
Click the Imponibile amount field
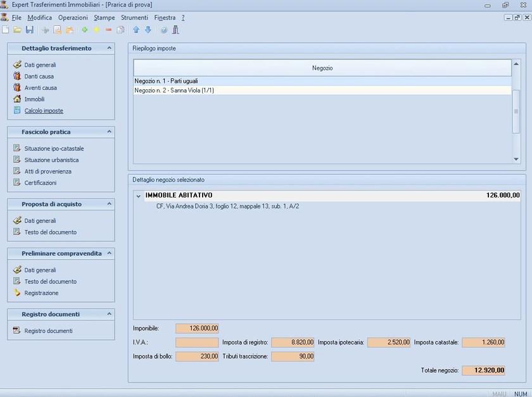pos(197,328)
